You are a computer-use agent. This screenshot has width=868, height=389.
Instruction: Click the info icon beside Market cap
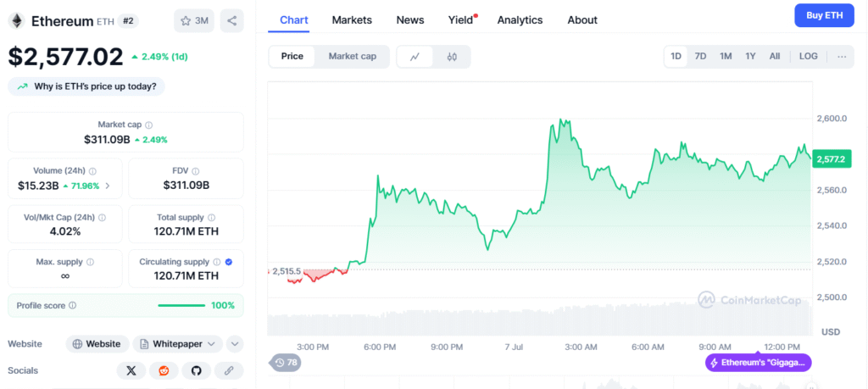(149, 125)
